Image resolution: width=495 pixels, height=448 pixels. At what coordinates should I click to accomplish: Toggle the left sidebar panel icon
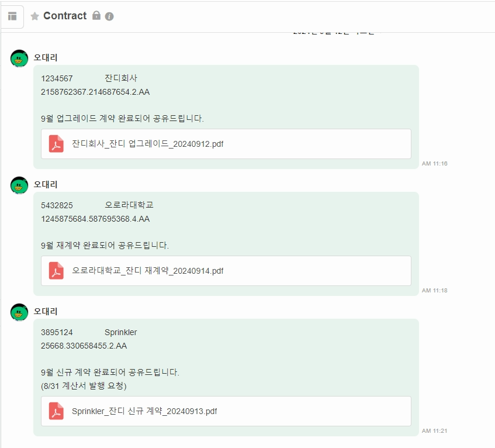tap(12, 16)
